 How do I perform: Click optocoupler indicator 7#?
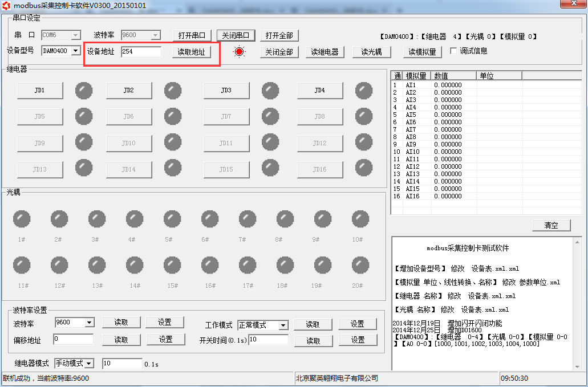coord(248,219)
